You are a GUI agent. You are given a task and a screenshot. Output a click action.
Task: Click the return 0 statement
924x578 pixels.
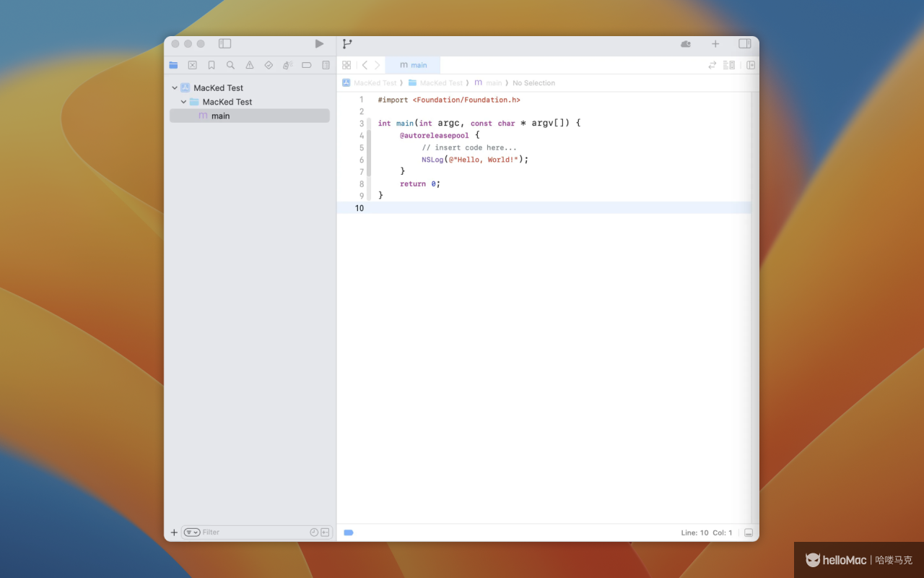pyautogui.click(x=420, y=184)
